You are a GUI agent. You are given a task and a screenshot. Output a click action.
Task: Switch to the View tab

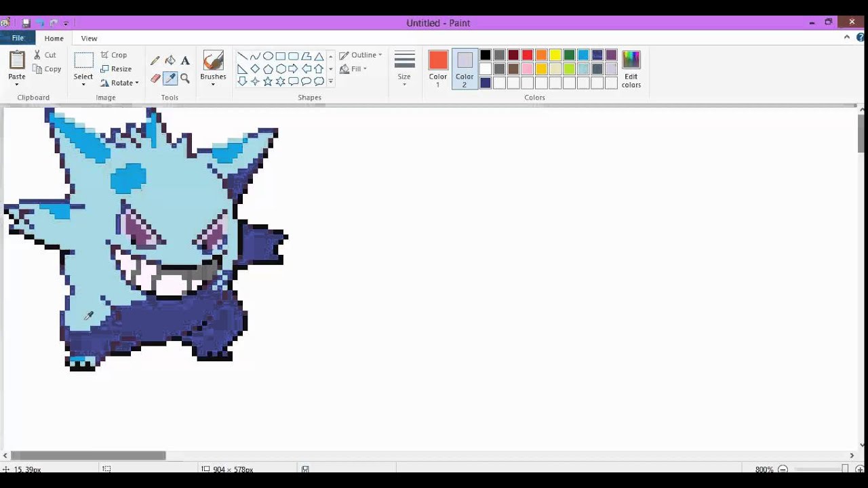(x=89, y=39)
